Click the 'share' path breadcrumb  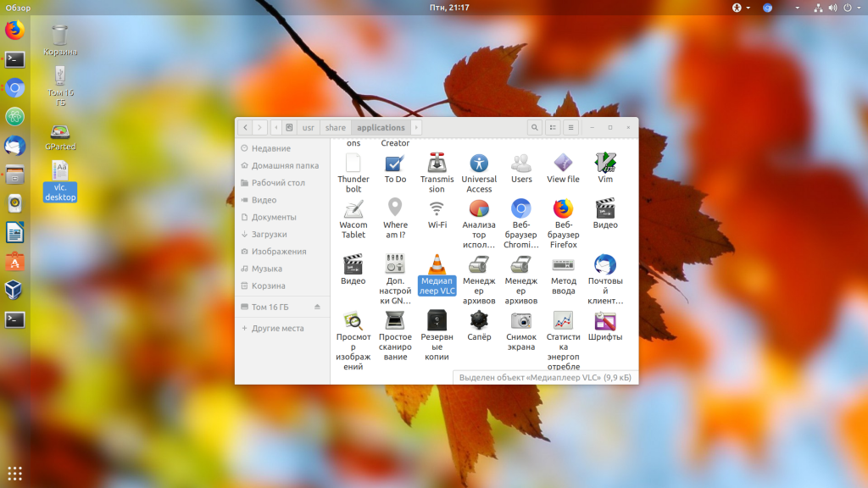[x=336, y=128]
